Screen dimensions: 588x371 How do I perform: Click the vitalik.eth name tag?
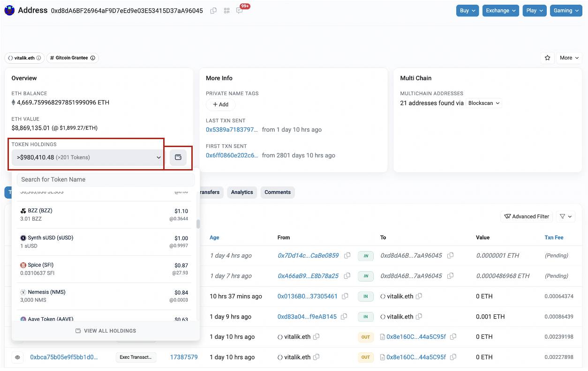(x=24, y=58)
